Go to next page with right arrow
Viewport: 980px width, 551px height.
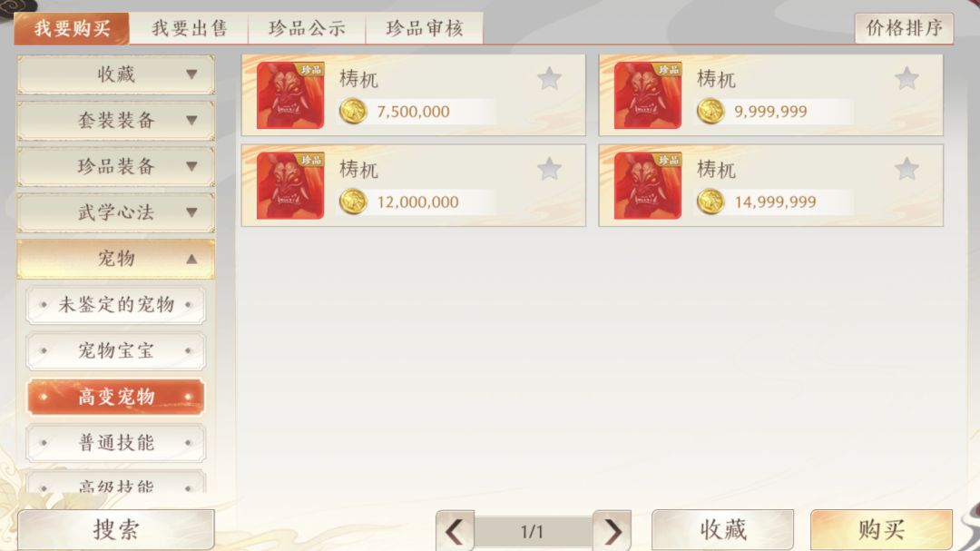click(612, 531)
